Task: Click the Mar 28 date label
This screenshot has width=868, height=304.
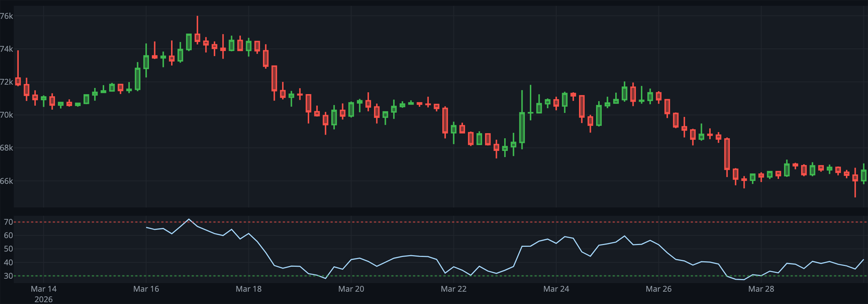Action: (x=761, y=289)
